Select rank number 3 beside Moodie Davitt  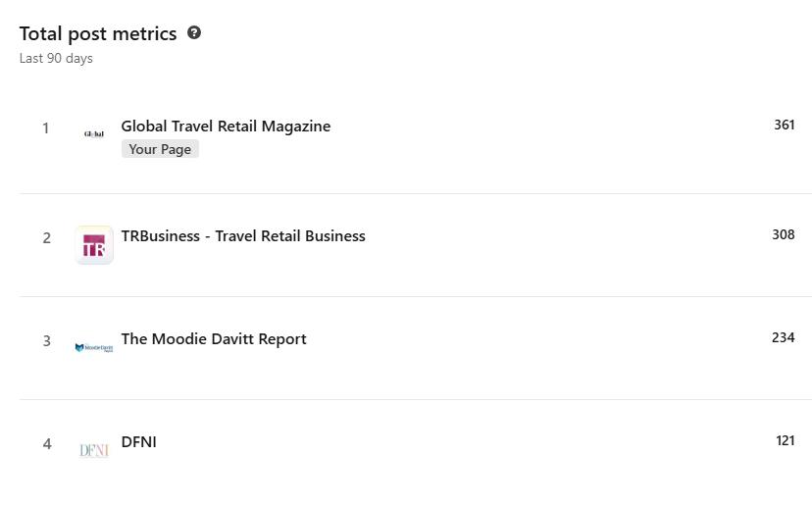(46, 341)
